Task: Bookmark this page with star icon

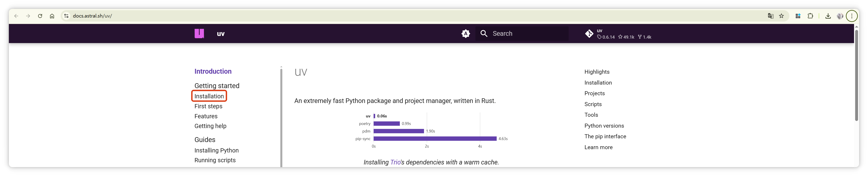Action: pyautogui.click(x=781, y=16)
